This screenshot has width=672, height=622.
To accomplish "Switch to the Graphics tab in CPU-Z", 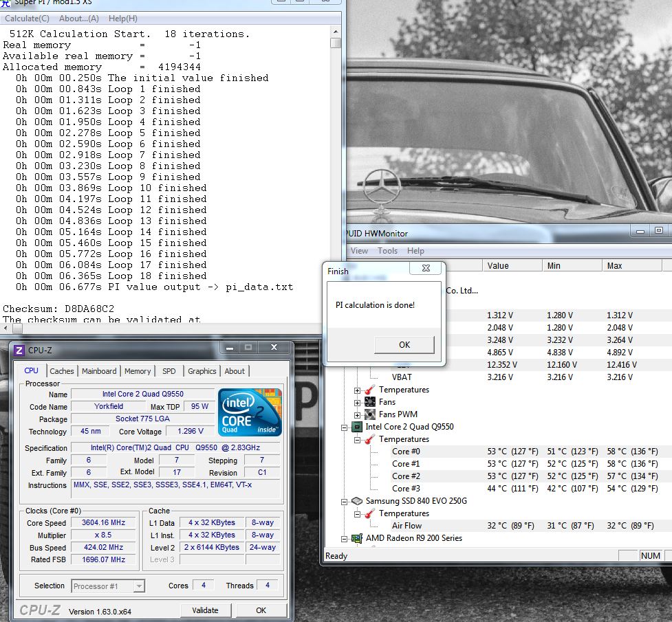I will point(202,371).
